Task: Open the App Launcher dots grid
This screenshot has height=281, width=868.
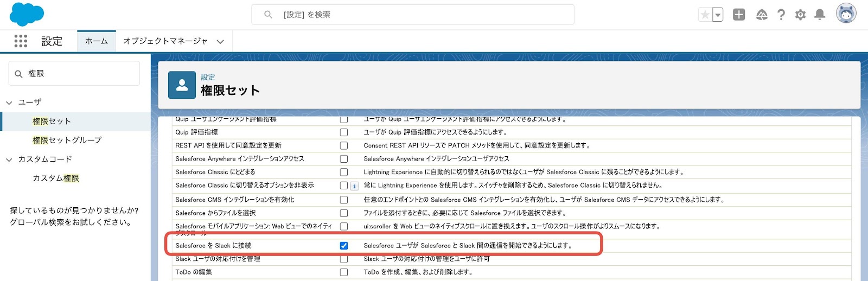Action: coord(21,41)
